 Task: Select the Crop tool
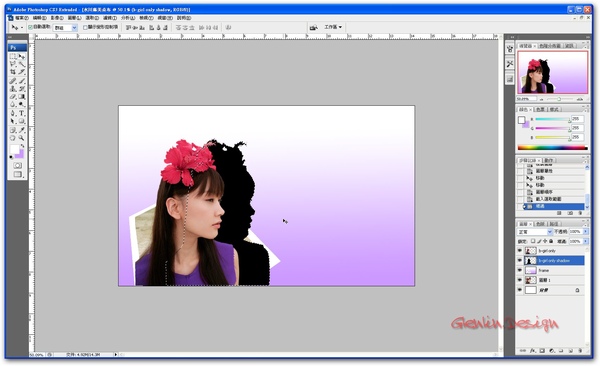pos(13,72)
